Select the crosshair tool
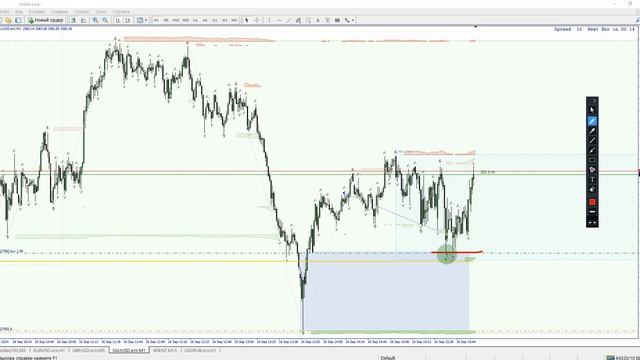 pyautogui.click(x=257, y=20)
